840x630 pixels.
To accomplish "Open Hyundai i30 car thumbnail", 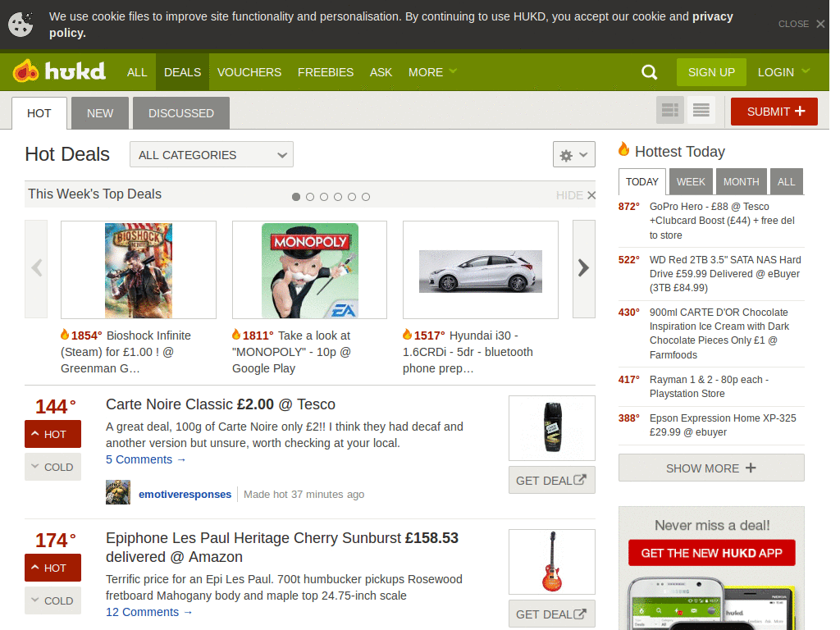I will 481,270.
